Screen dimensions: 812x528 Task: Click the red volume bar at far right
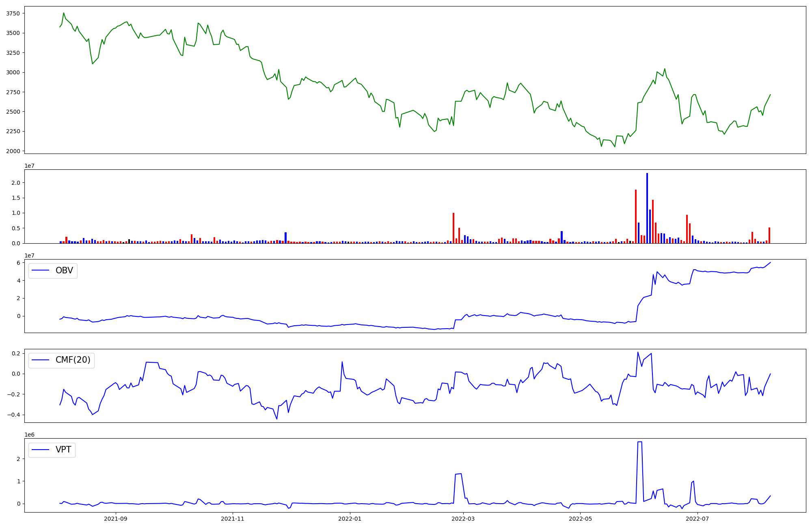pyautogui.click(x=769, y=236)
